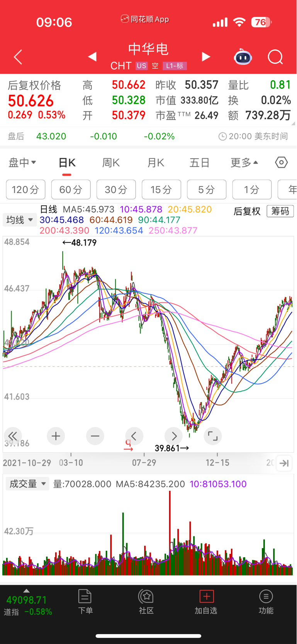Screen dimensions: 297x644
Task: Jump to latest date arrow icon
Action: click(284, 463)
